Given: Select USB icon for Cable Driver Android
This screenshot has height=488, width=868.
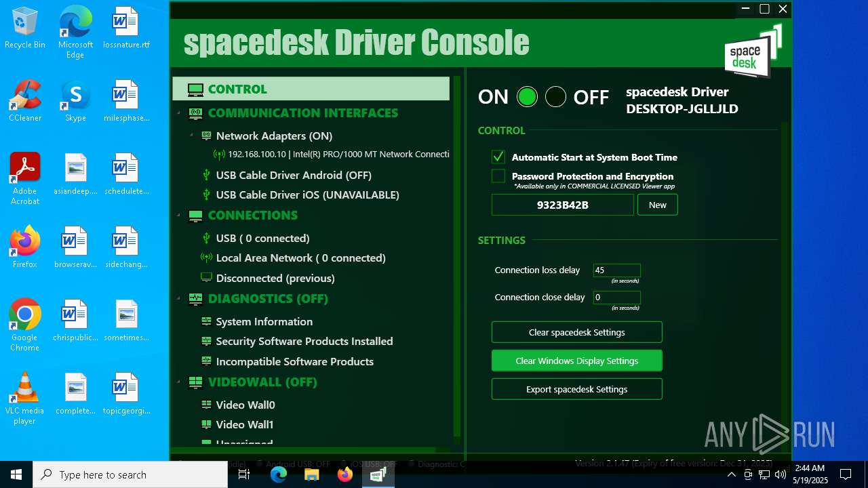Looking at the screenshot, I should (207, 175).
